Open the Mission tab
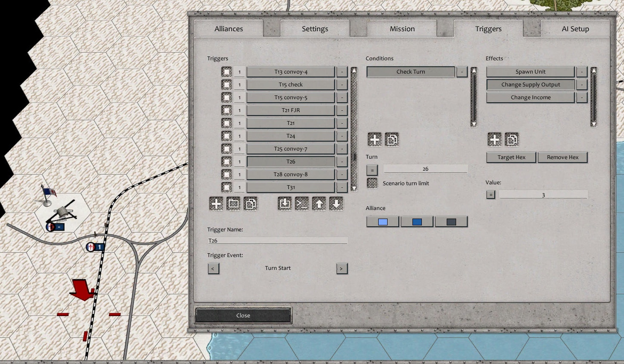The width and height of the screenshot is (624, 364). click(402, 29)
